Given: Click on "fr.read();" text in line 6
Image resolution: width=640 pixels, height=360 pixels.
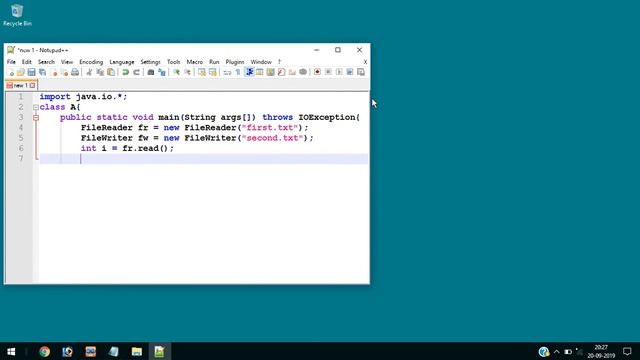Looking at the screenshot, I should pyautogui.click(x=148, y=148).
